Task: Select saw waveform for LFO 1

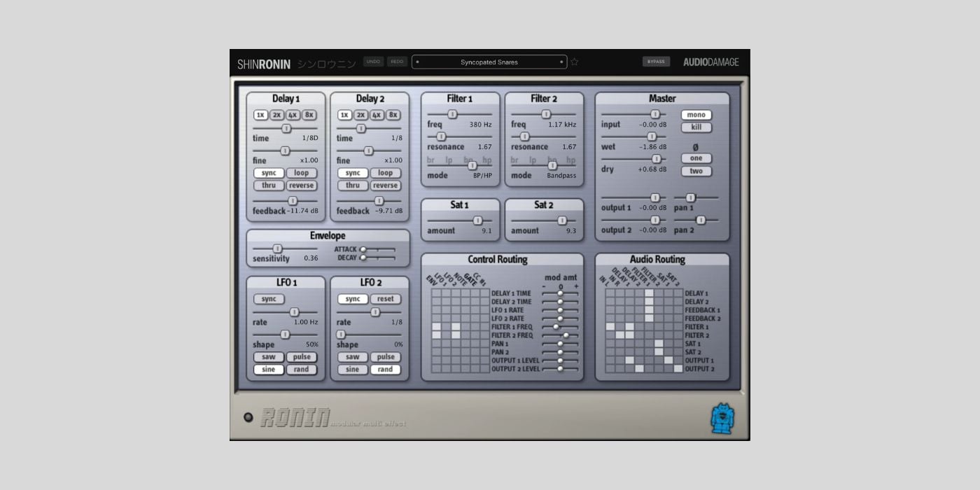Action: point(269,357)
